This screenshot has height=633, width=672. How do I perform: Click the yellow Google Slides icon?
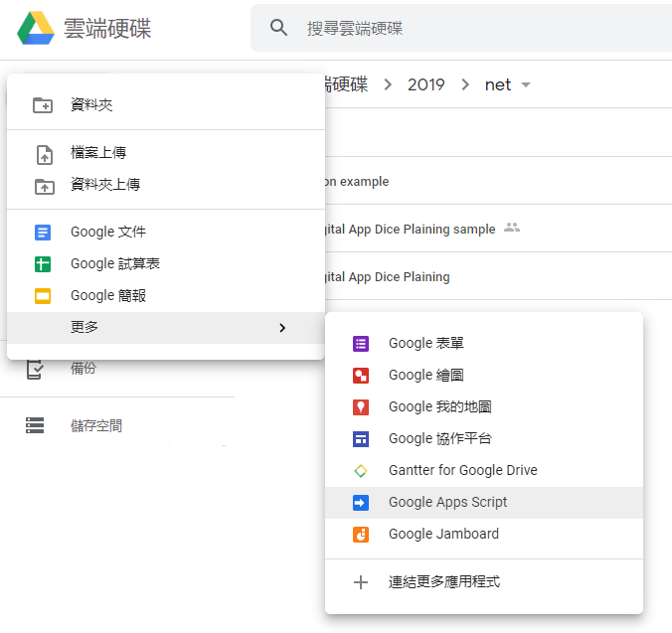click(43, 296)
